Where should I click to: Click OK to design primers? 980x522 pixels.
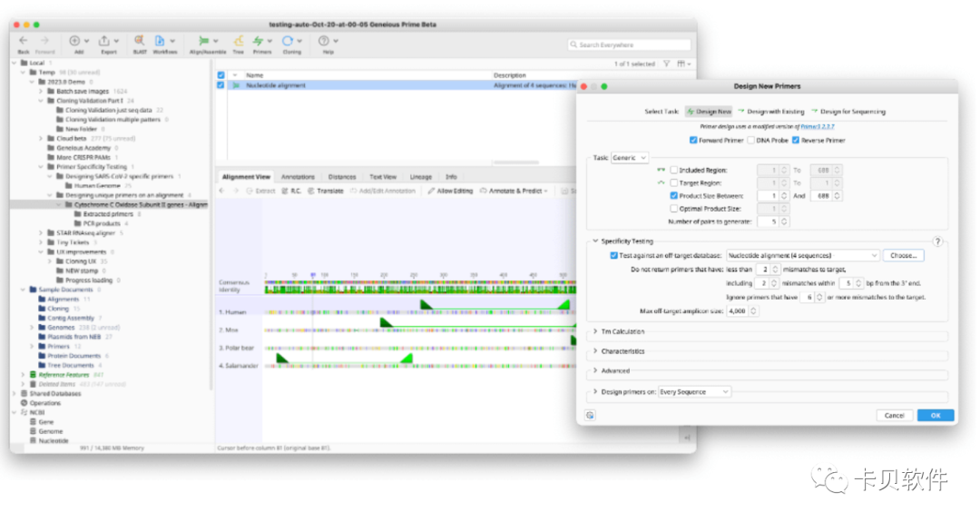coord(936,416)
